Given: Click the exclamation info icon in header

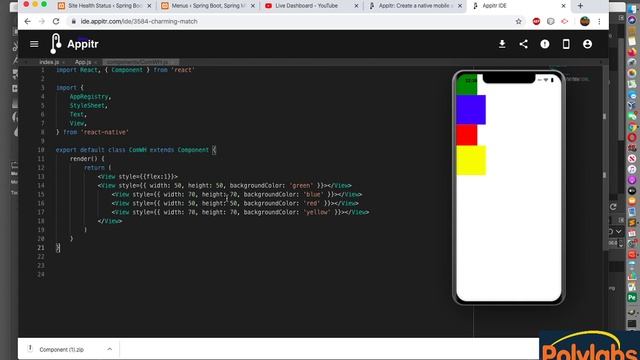Looking at the screenshot, I should pos(544,44).
